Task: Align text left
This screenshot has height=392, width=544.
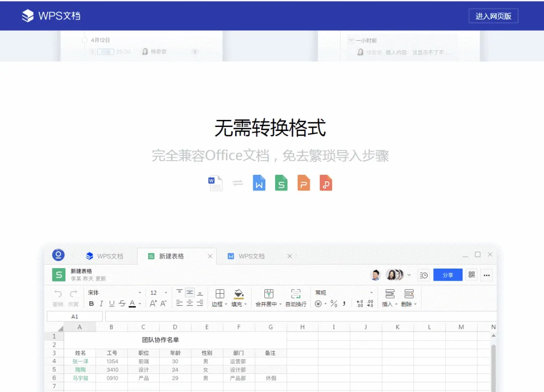Action: pos(179,303)
